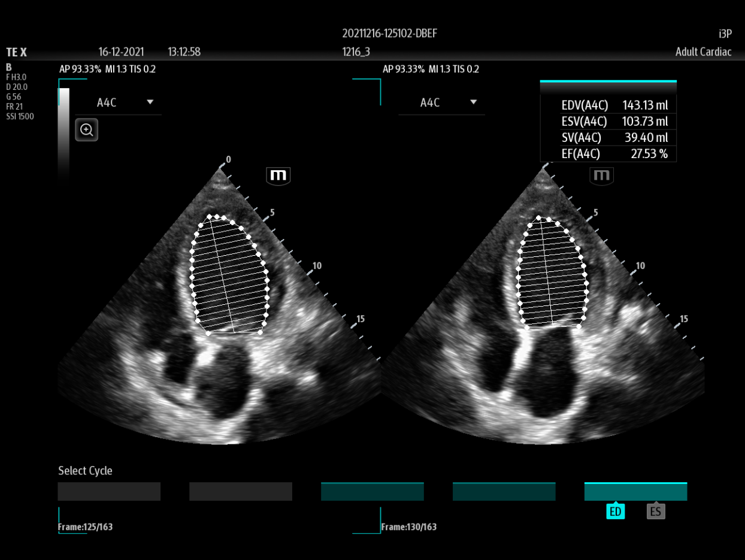Click the TE X transducer label
This screenshot has height=560, width=745.
16,52
